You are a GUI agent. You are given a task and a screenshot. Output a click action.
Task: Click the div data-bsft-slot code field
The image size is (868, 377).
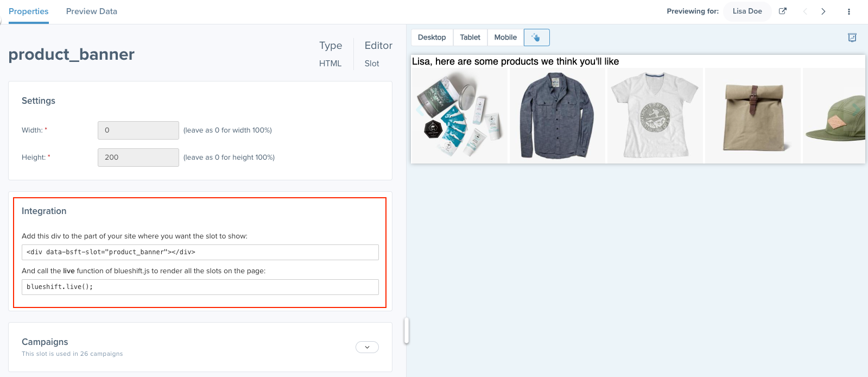pos(200,252)
